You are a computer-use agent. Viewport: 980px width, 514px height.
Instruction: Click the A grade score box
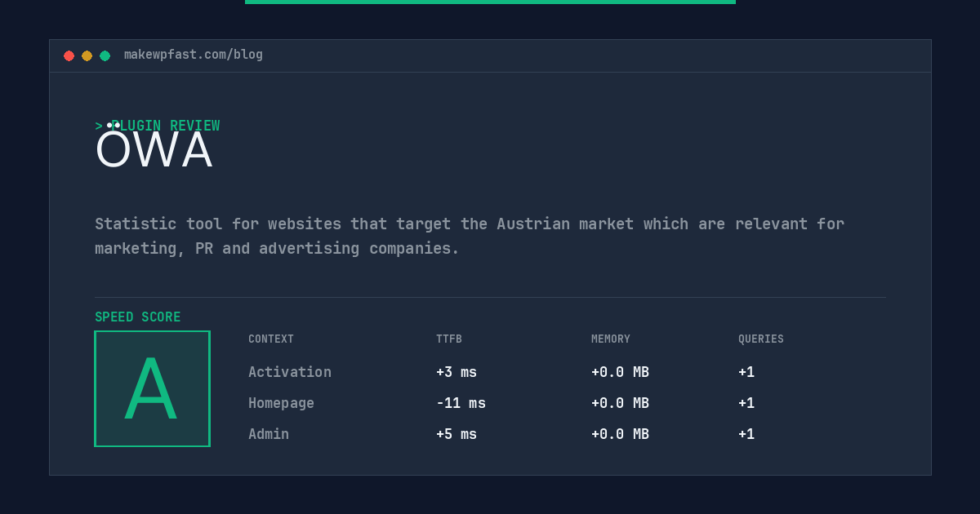[152, 388]
